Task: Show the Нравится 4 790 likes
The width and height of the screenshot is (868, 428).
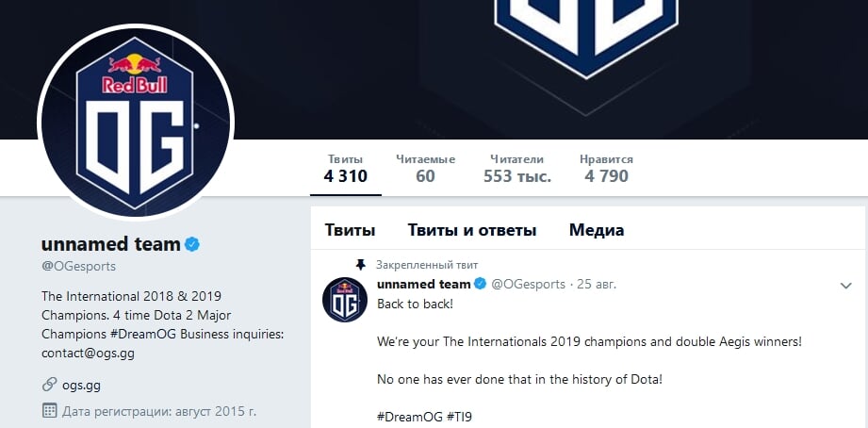Action: tap(606, 168)
